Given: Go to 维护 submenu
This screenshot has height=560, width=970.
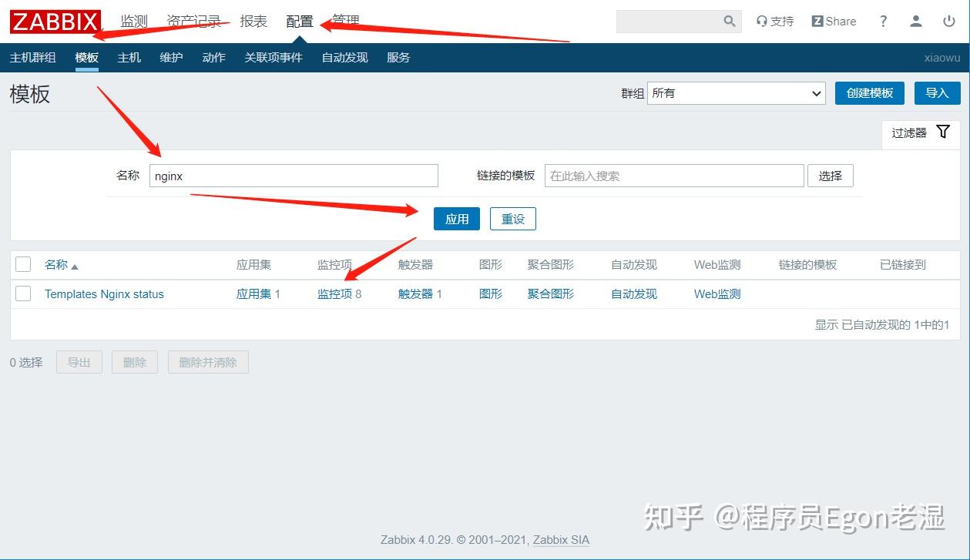Looking at the screenshot, I should (x=172, y=58).
